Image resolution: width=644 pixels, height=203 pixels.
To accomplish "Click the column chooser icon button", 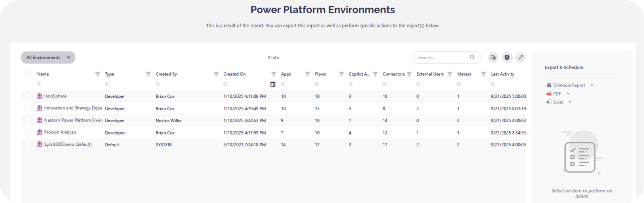I will [493, 57].
